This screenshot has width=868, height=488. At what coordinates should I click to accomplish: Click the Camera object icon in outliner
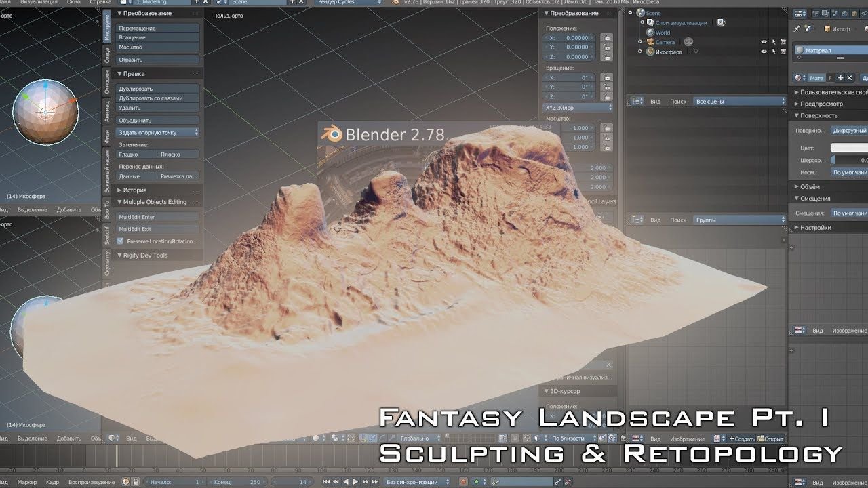649,42
